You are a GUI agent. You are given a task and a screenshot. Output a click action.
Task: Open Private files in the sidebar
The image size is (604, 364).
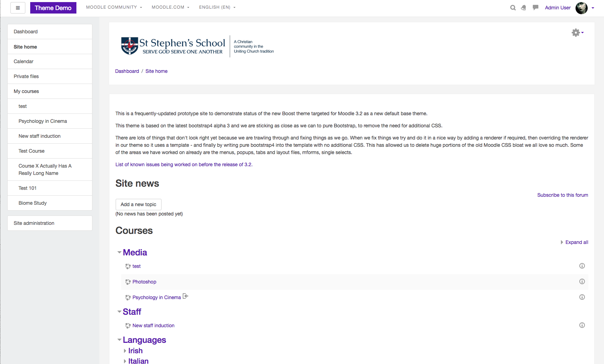point(50,76)
